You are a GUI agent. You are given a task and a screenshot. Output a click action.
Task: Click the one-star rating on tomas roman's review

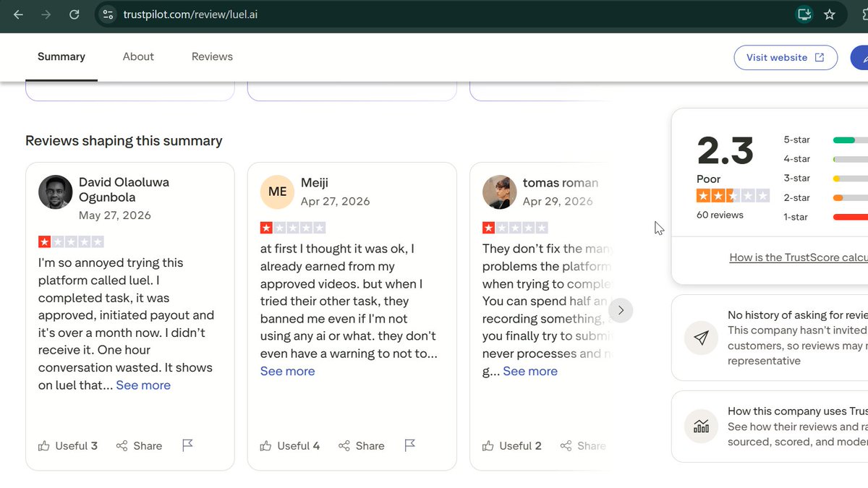[515, 228]
